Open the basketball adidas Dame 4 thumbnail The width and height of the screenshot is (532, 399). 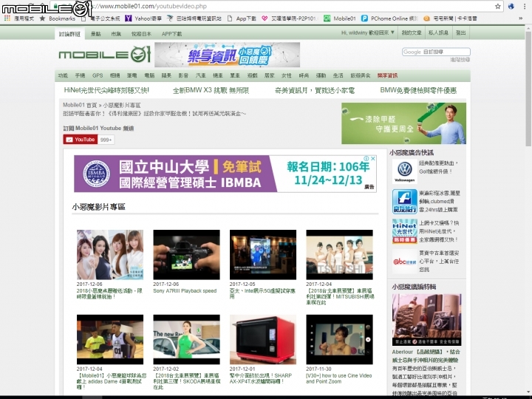pyautogui.click(x=110, y=340)
